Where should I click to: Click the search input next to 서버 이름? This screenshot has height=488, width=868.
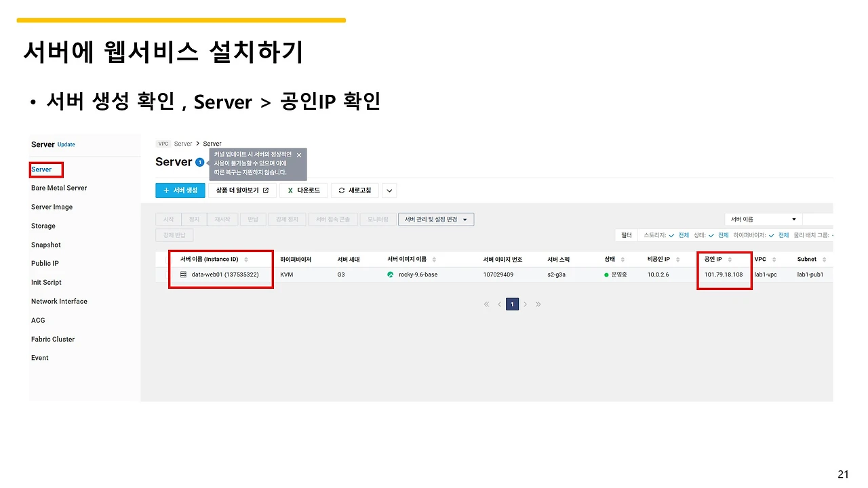pos(818,220)
